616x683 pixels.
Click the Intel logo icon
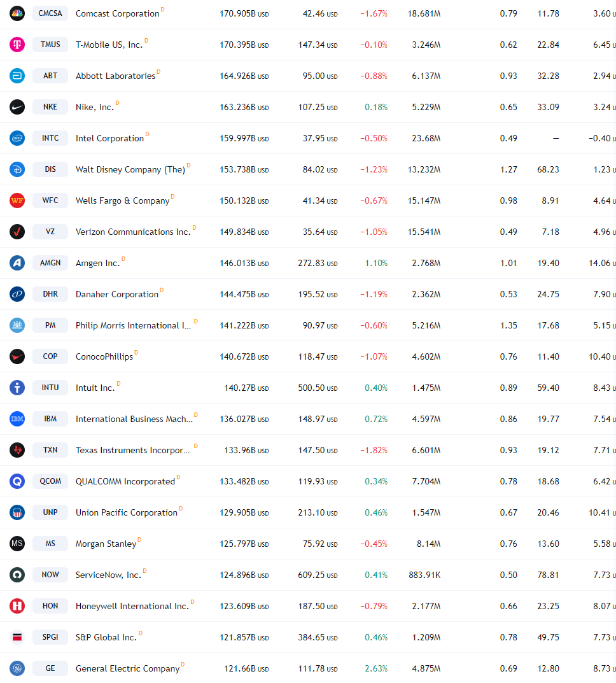[17, 138]
